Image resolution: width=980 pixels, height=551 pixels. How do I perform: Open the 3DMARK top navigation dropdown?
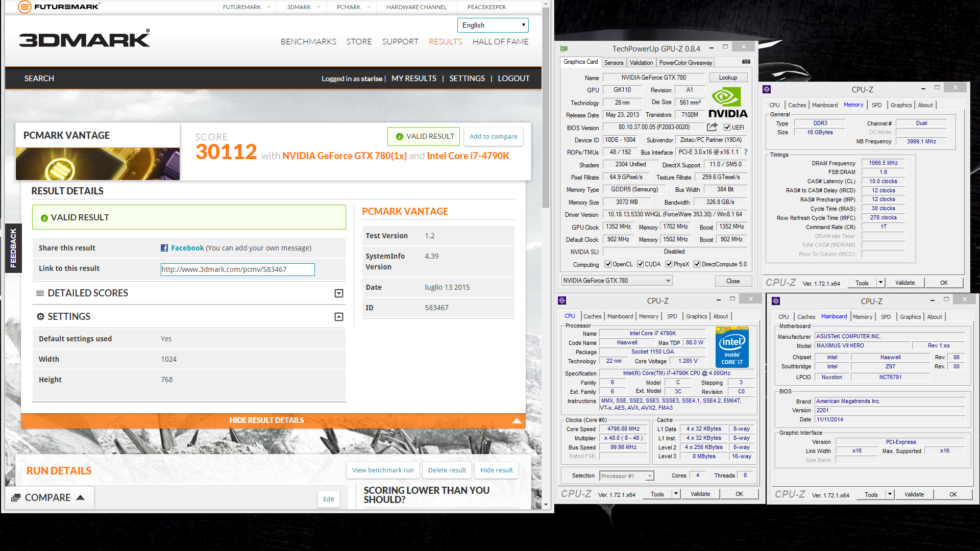[x=318, y=7]
